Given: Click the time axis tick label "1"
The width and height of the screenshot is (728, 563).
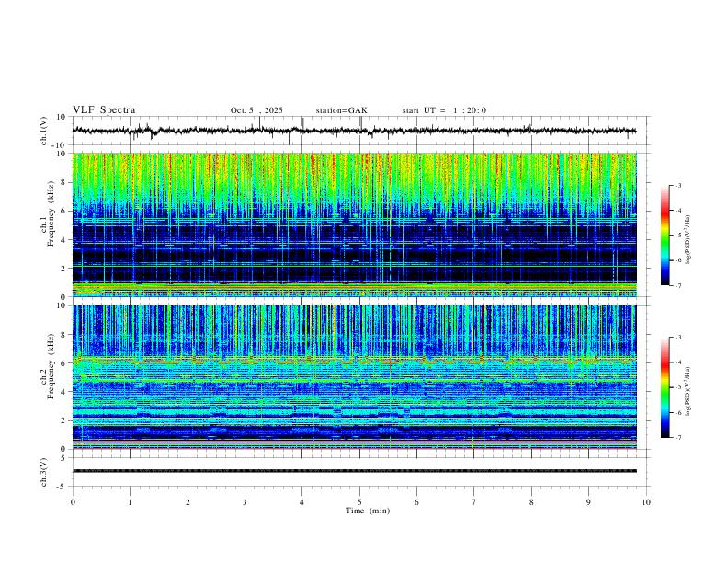Looking at the screenshot, I should [x=130, y=502].
